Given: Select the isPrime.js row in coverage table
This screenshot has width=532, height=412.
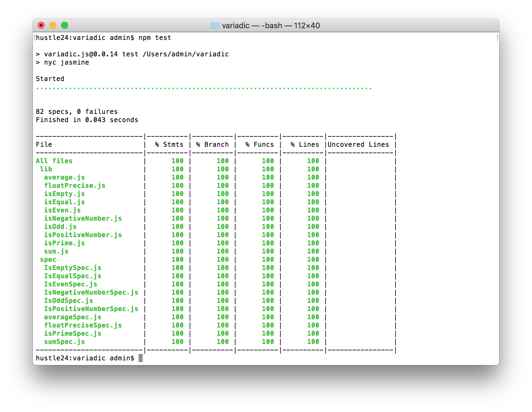Looking at the screenshot, I should coord(65,243).
